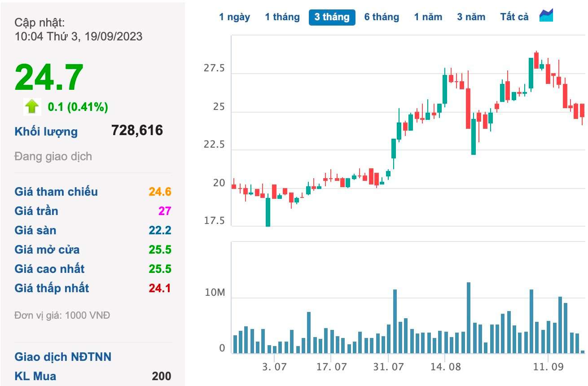The width and height of the screenshot is (588, 386).
Task: Click the '17. 07' date axis label
Action: coord(331,367)
